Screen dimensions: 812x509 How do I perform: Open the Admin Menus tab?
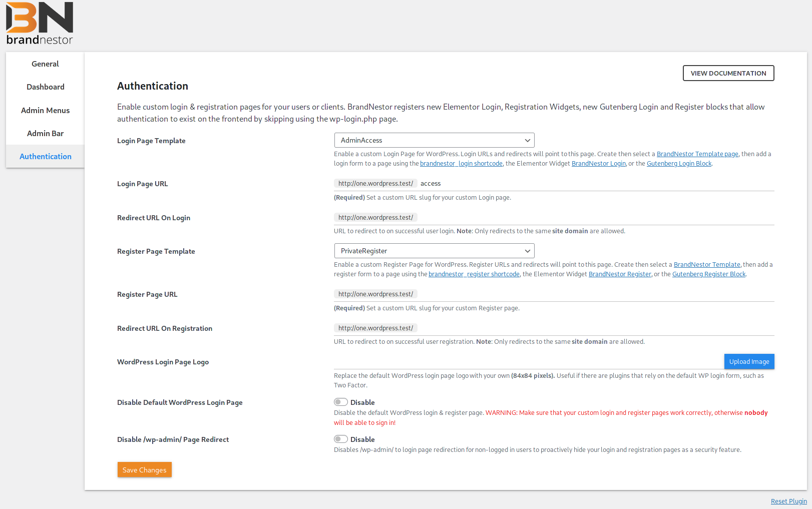click(45, 110)
